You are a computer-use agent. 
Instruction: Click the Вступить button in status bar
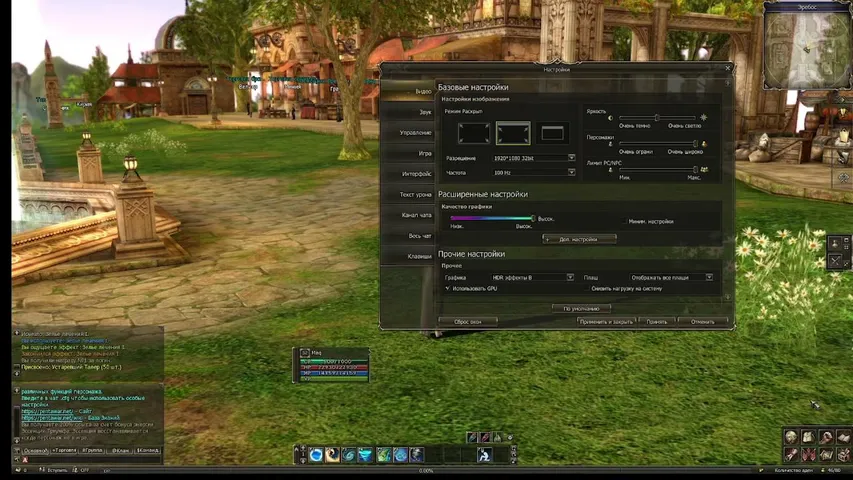54,470
